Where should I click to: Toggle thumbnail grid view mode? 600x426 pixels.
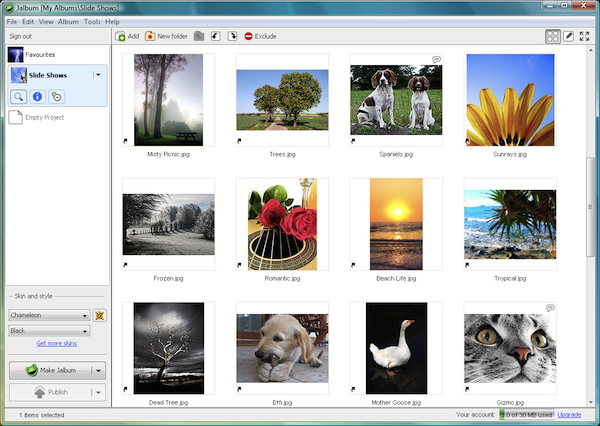[553, 36]
